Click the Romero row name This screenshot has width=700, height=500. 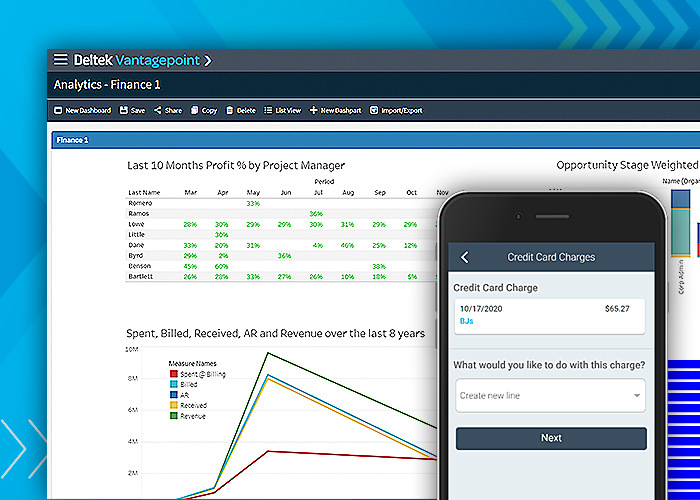(x=140, y=203)
